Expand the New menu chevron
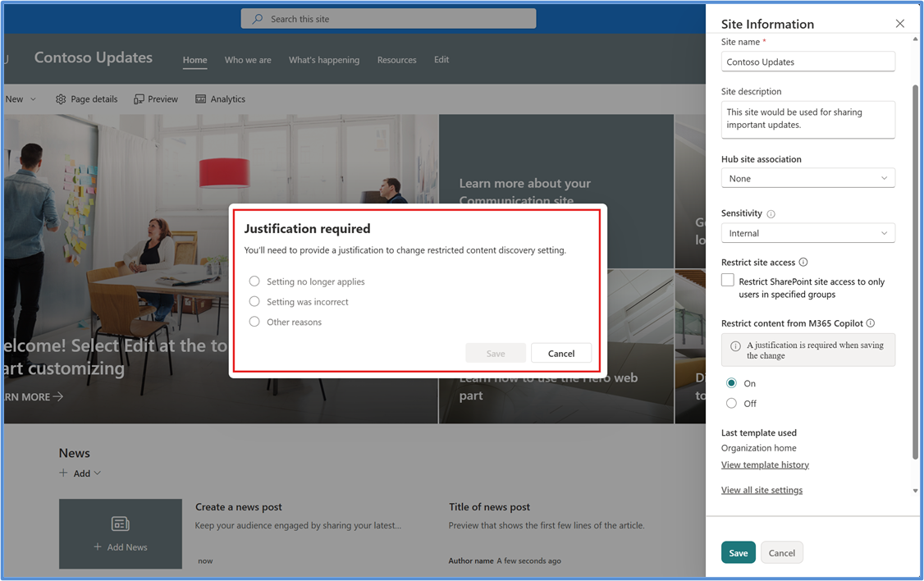The height and width of the screenshot is (581, 924). point(34,98)
